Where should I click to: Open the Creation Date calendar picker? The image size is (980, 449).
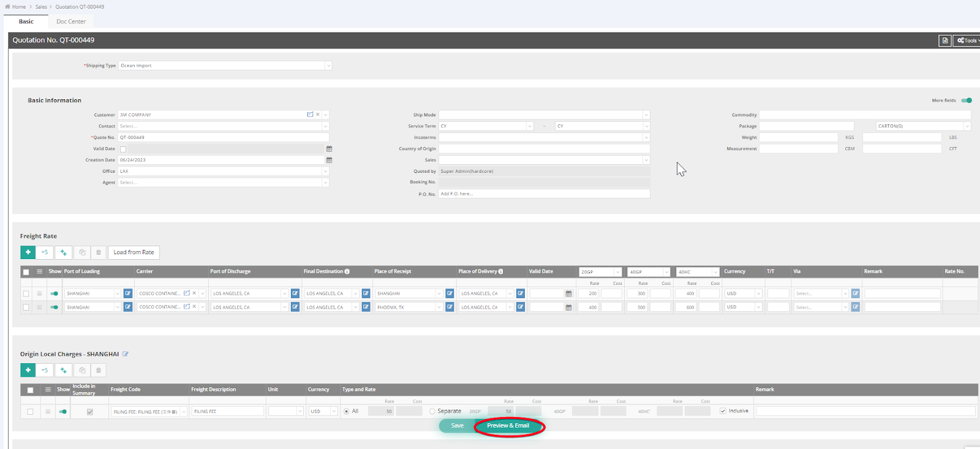pyautogui.click(x=329, y=160)
